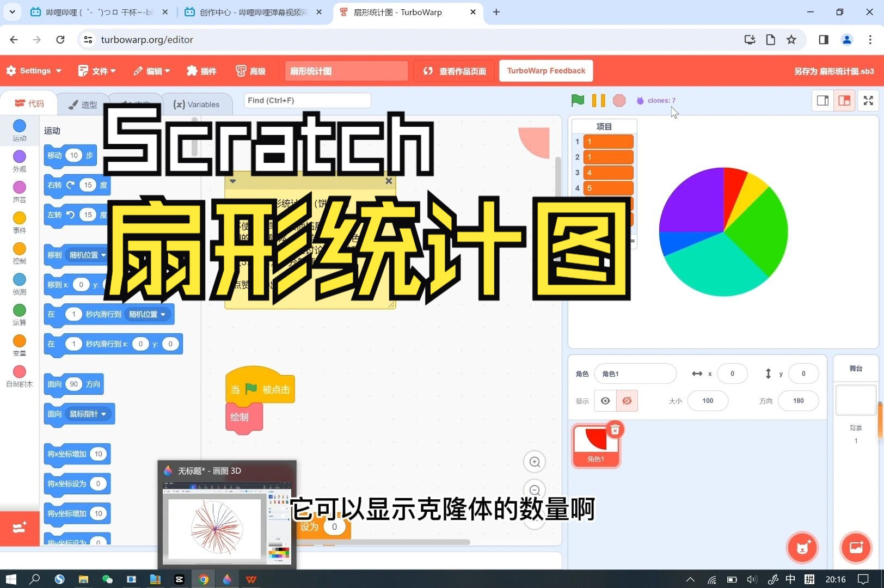The width and height of the screenshot is (884, 588).
Task: Select the 变量 variables category
Action: (x=20, y=346)
